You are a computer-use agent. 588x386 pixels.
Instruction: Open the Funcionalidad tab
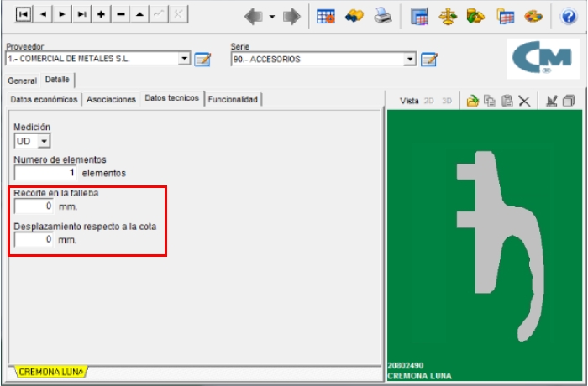pyautogui.click(x=233, y=99)
